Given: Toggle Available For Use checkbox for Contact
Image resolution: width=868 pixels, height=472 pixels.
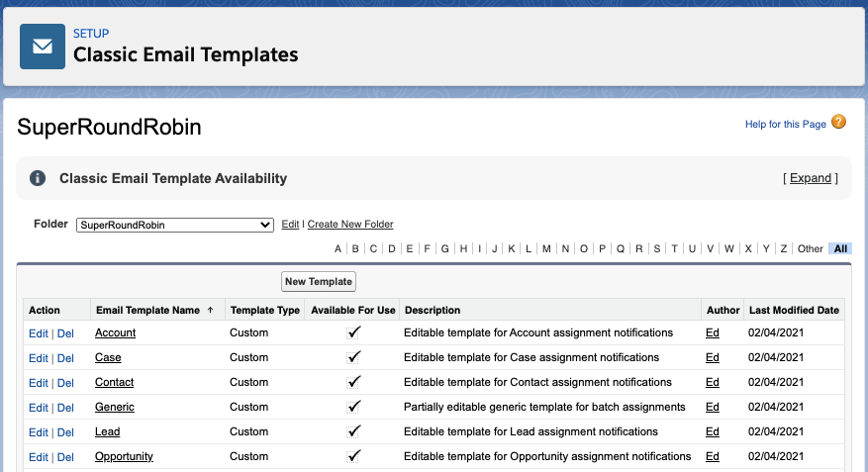Looking at the screenshot, I should [353, 382].
